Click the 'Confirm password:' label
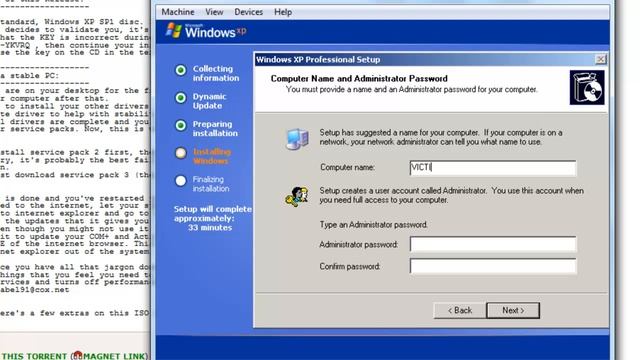Viewport: 640px width, 360px height. (x=350, y=266)
